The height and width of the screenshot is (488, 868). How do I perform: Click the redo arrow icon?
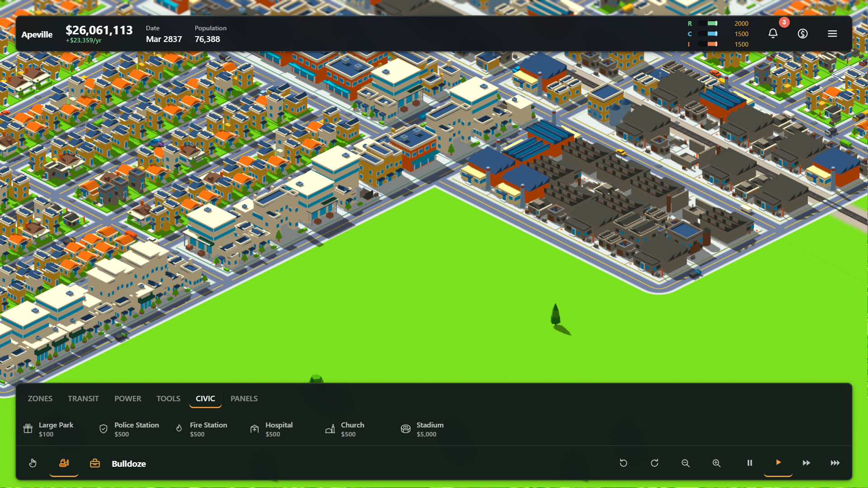[x=654, y=463]
